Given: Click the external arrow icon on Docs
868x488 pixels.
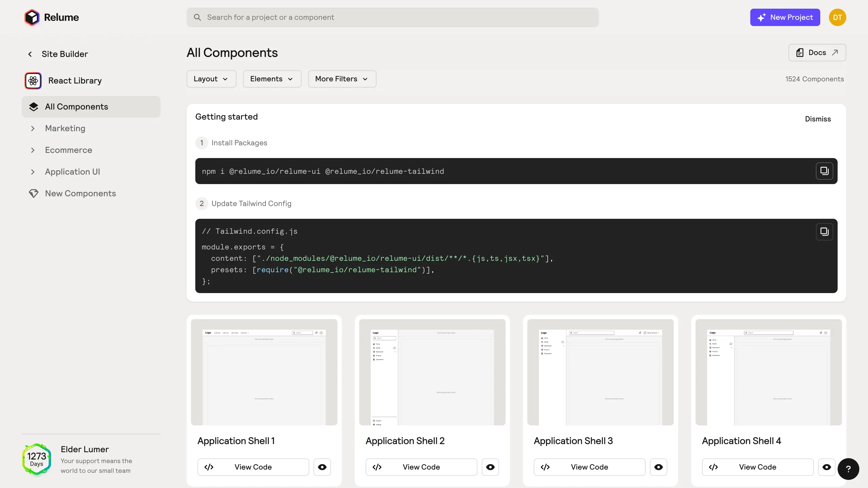Looking at the screenshot, I should click(835, 53).
